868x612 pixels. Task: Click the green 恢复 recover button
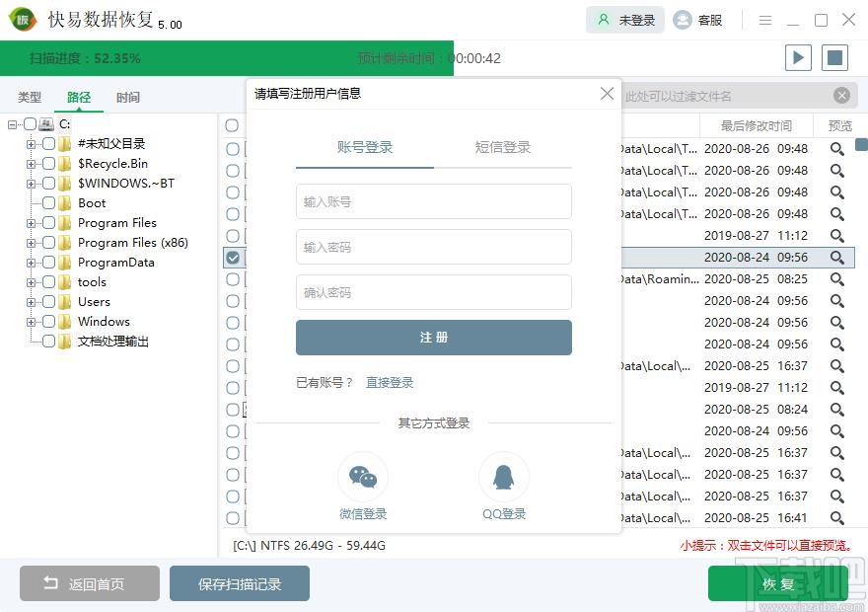(778, 583)
